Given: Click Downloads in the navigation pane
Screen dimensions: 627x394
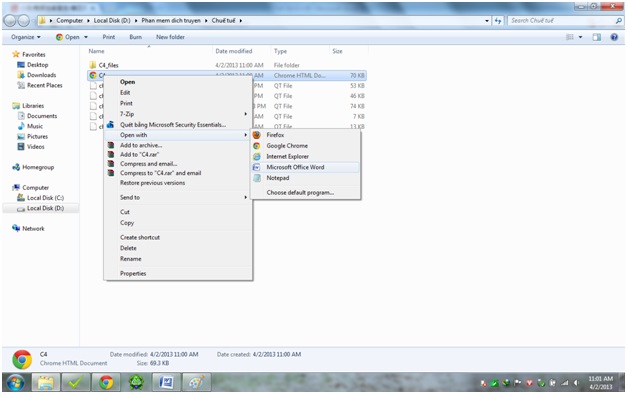Looking at the screenshot, I should click(42, 75).
